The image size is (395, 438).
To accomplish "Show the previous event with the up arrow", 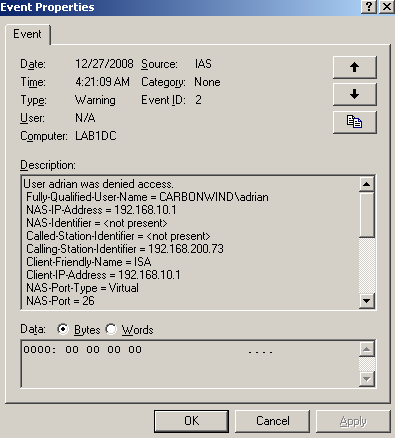I will point(355,67).
